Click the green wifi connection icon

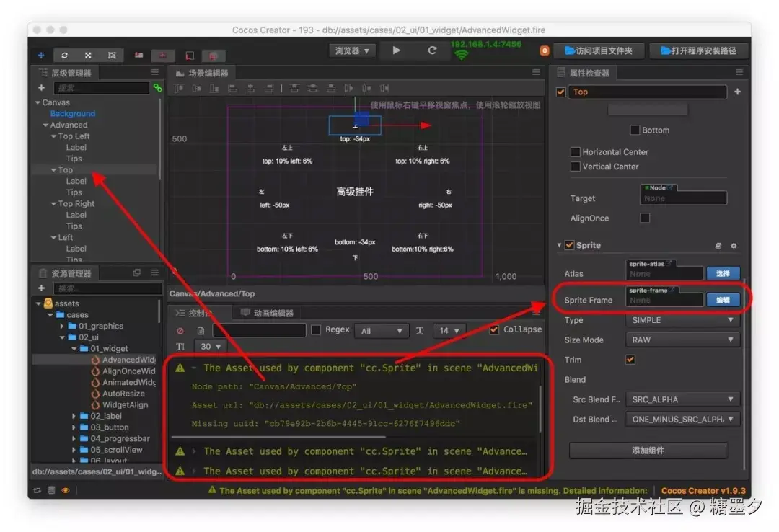[x=462, y=55]
